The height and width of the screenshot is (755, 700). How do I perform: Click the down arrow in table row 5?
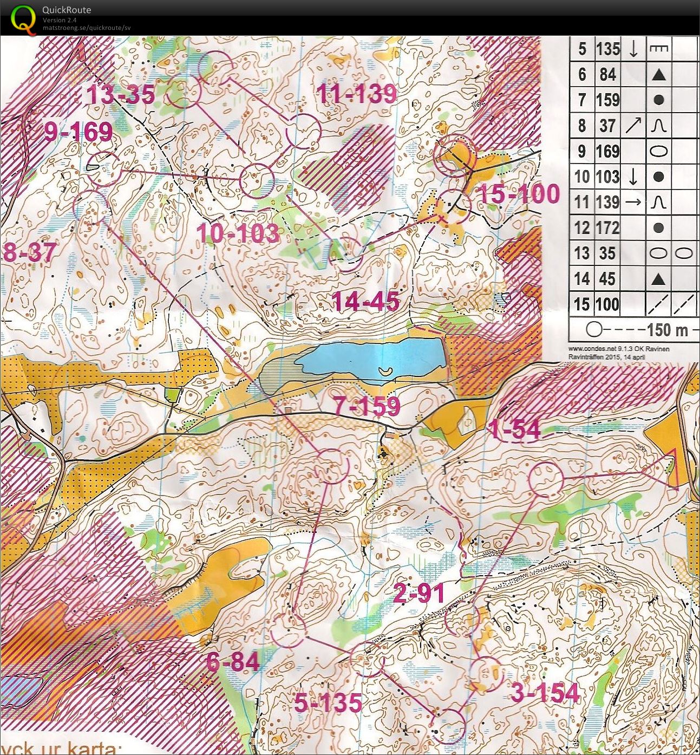(x=633, y=49)
